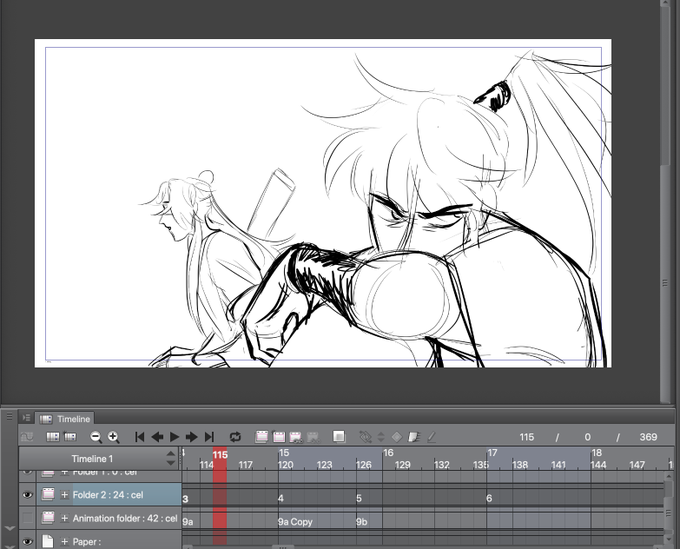The width and height of the screenshot is (680, 549).
Task: Click the timeline vertical scrollbar
Action: click(x=669, y=513)
